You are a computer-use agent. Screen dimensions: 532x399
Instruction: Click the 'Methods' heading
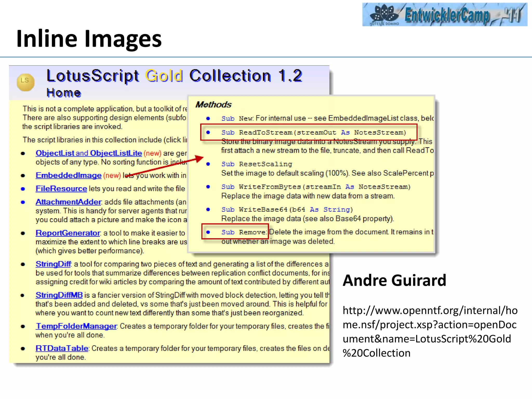pyautogui.click(x=213, y=104)
